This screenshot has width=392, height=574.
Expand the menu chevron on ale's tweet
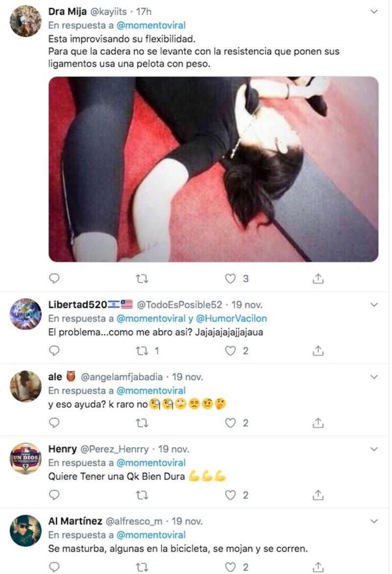tap(374, 376)
